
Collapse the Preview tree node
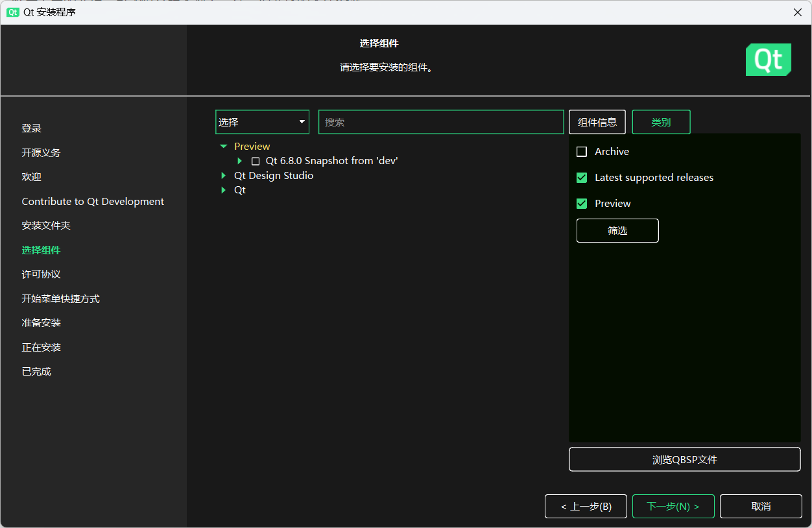point(224,147)
